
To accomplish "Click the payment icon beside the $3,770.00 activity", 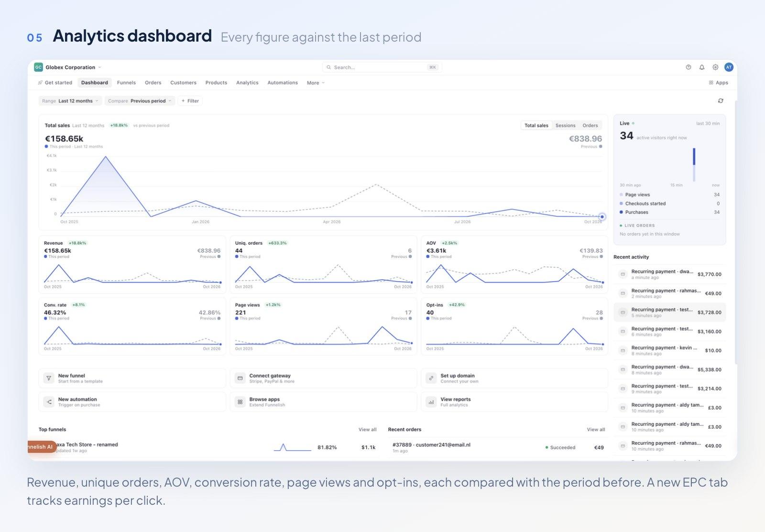I will pyautogui.click(x=623, y=274).
